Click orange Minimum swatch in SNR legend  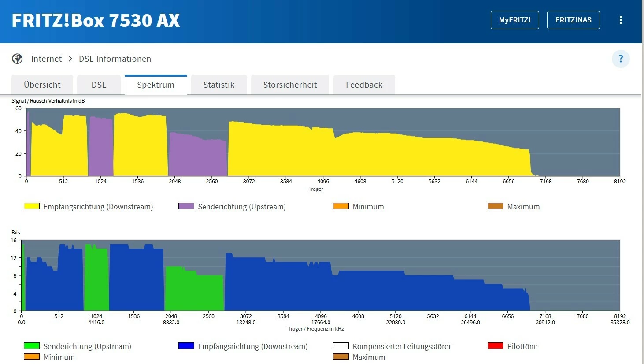click(341, 206)
